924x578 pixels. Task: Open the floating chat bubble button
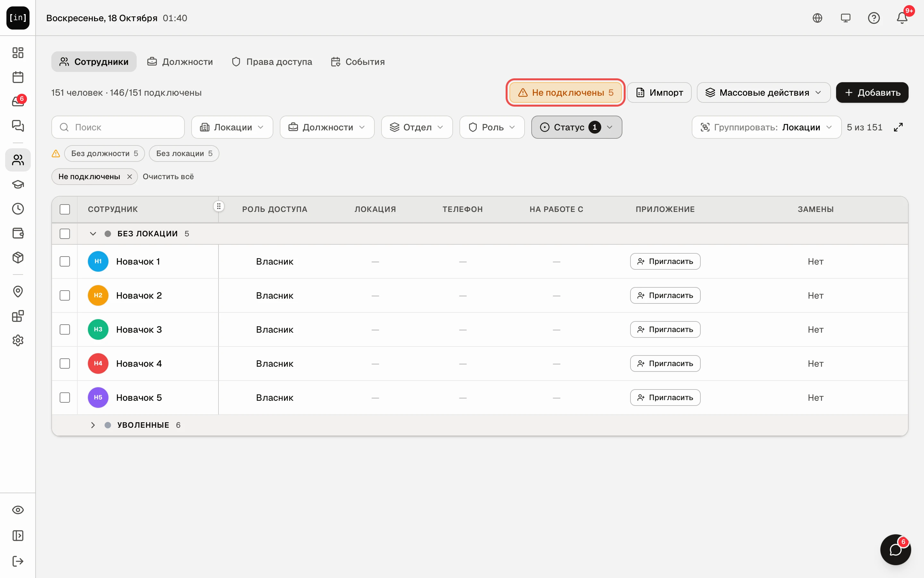click(x=895, y=550)
